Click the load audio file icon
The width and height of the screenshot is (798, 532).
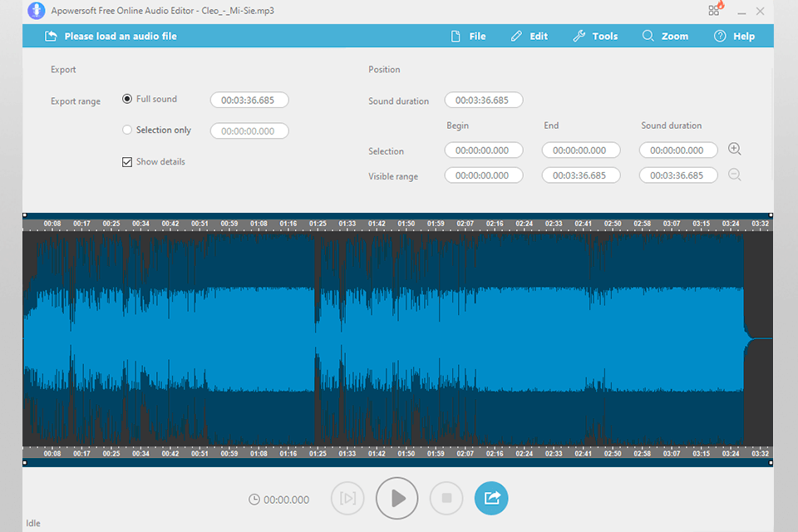click(x=51, y=37)
